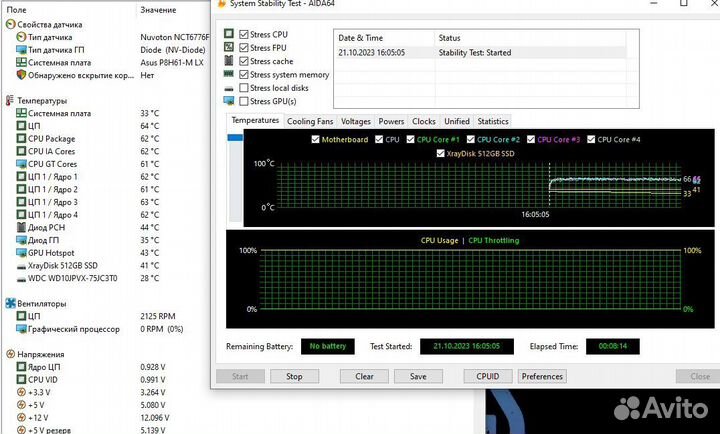Click the CPU IA Cores icon
Screen dimensions: 720x434
pyautogui.click(x=21, y=151)
